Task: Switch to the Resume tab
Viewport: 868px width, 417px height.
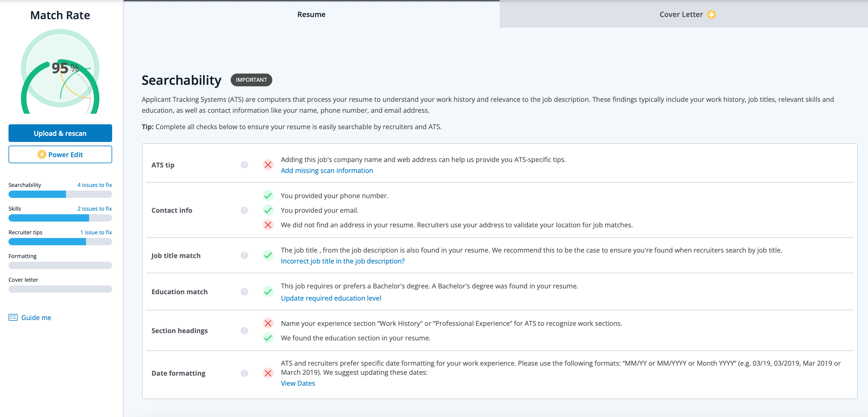Action: coord(311,15)
